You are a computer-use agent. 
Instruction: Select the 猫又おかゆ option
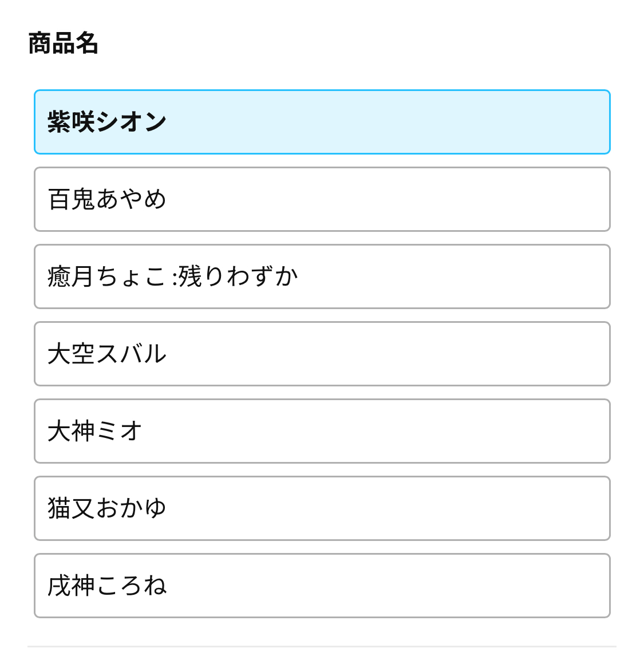[322, 508]
